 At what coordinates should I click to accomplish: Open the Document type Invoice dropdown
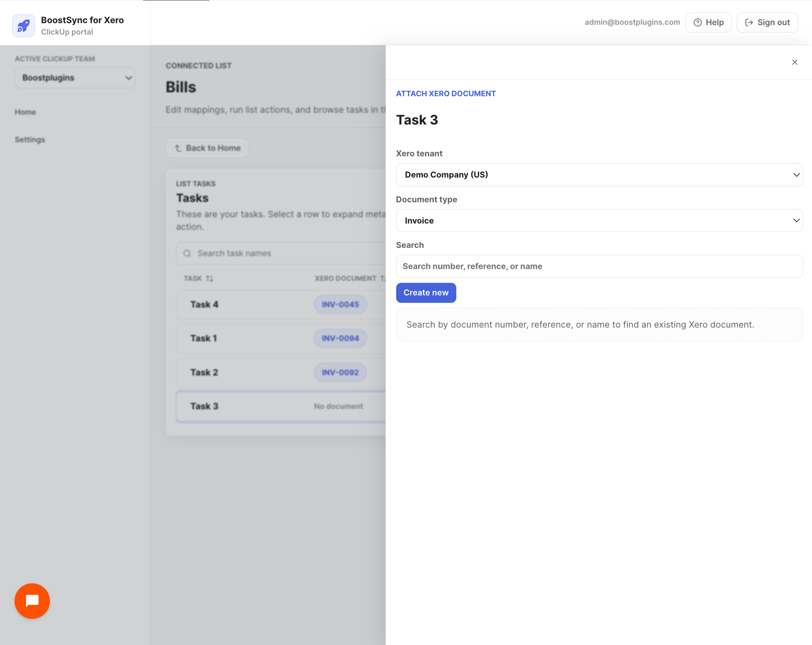point(599,221)
